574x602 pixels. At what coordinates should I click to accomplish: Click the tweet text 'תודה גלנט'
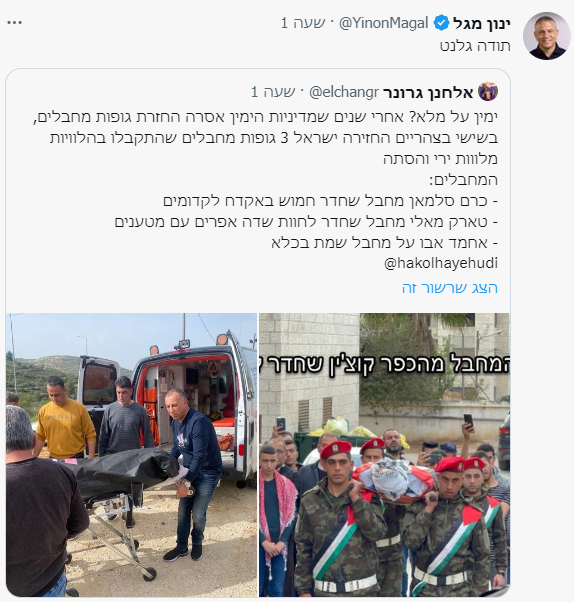click(x=475, y=46)
